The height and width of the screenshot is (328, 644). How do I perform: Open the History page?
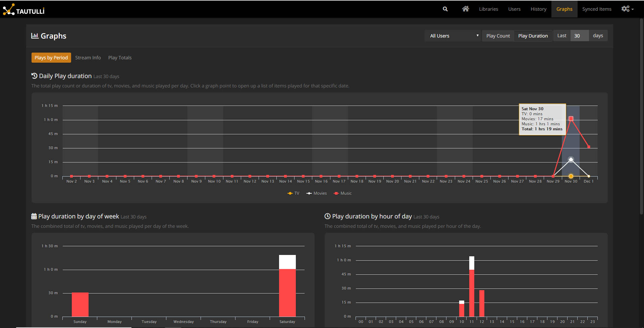[x=538, y=9]
